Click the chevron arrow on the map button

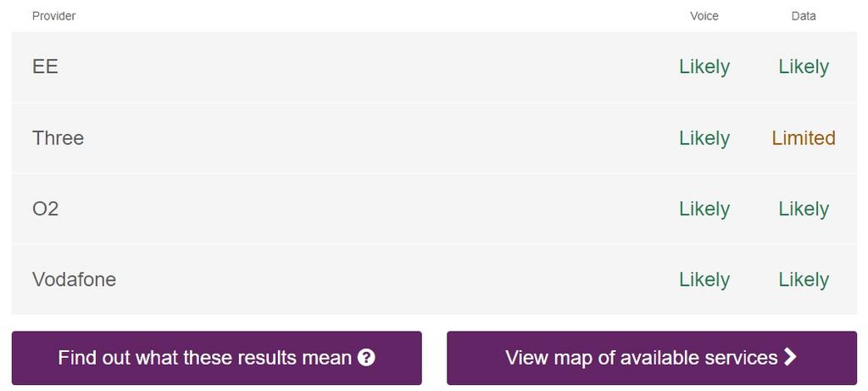click(x=790, y=357)
